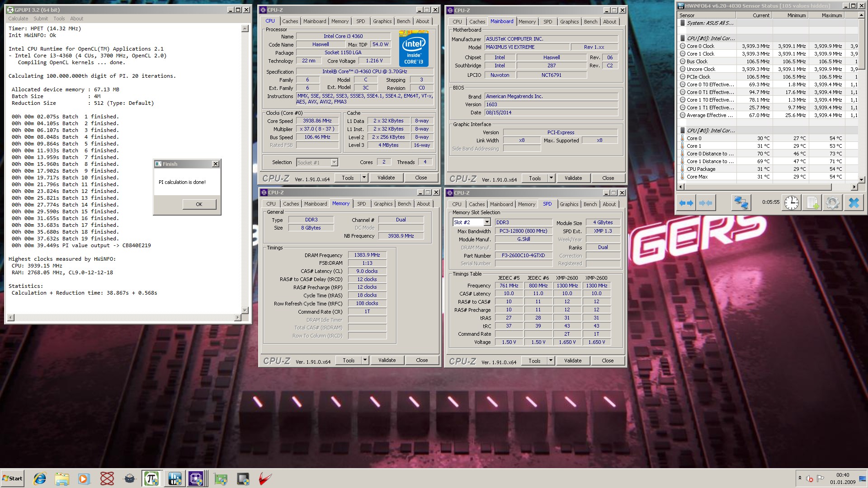Click Show Desktop button on taskbar
The height and width of the screenshot is (488, 868).
863,479
